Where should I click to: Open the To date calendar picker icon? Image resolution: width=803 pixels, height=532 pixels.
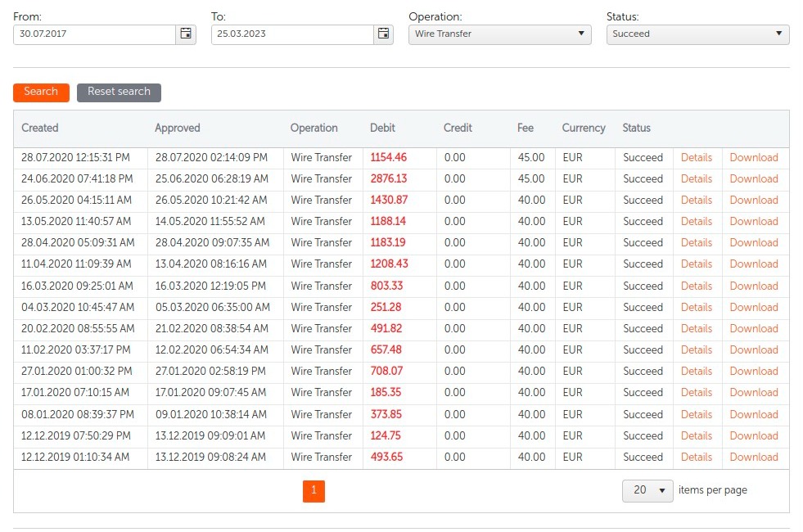[384, 34]
